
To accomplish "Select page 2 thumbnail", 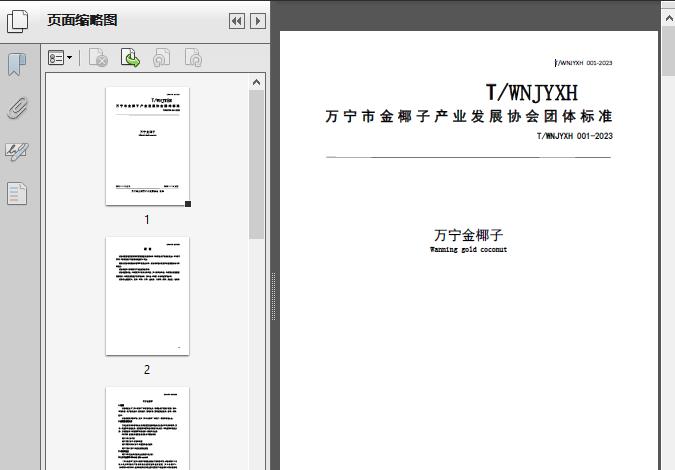I will 147,296.
